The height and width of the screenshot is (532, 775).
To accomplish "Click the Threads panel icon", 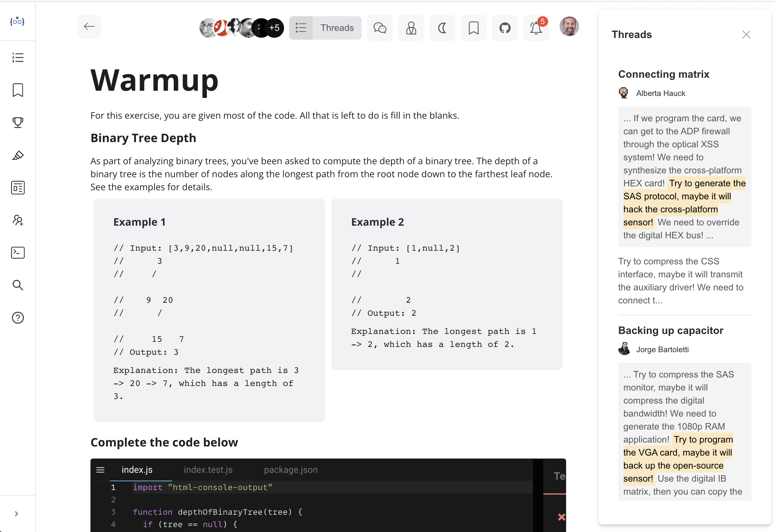I will pos(302,27).
